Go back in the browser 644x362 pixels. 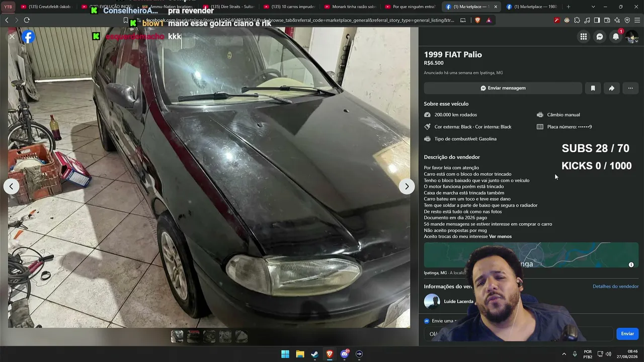pos(7,20)
